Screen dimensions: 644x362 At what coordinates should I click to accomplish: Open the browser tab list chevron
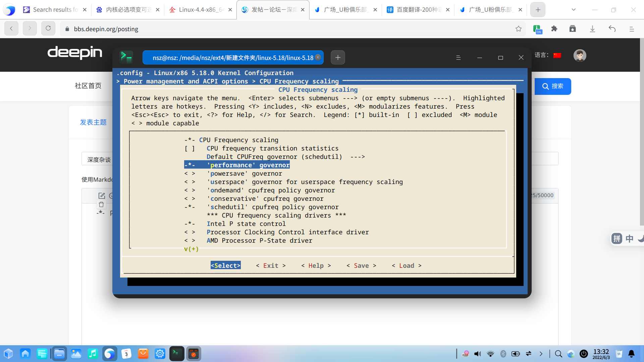point(574,10)
